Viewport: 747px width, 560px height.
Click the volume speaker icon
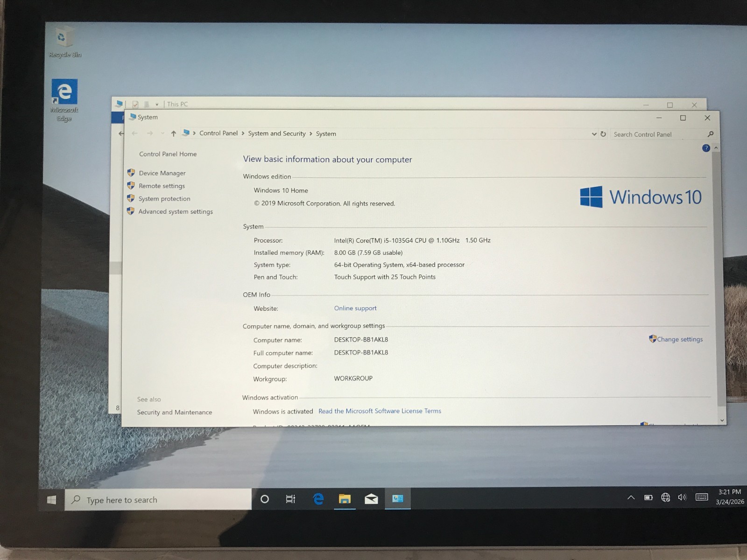[x=682, y=497]
